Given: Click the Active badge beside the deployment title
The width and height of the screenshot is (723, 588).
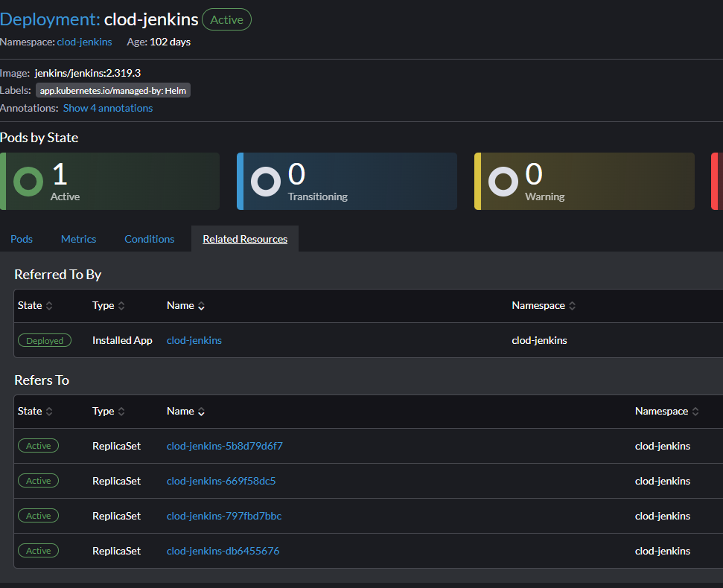Looking at the screenshot, I should click(226, 19).
